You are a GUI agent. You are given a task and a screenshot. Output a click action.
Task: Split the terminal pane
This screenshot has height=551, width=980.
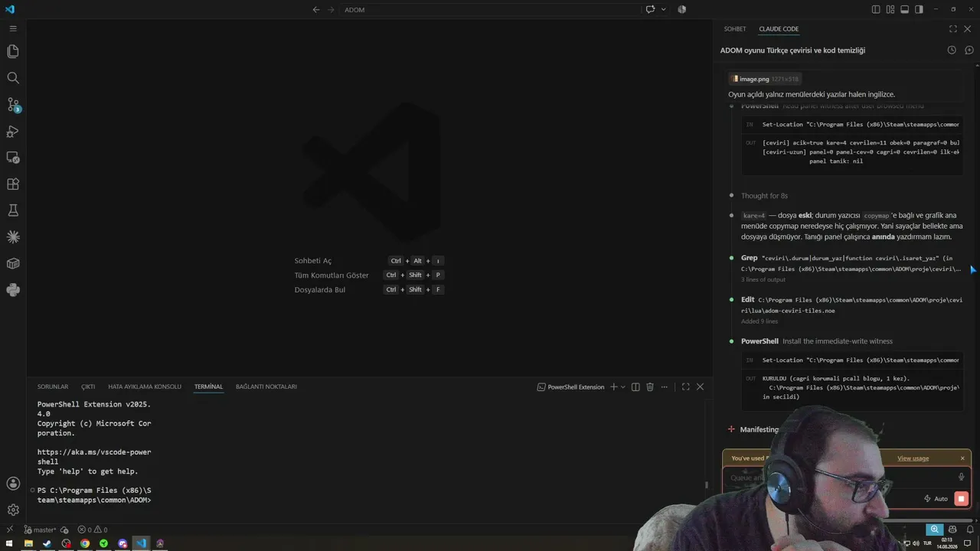(x=635, y=387)
